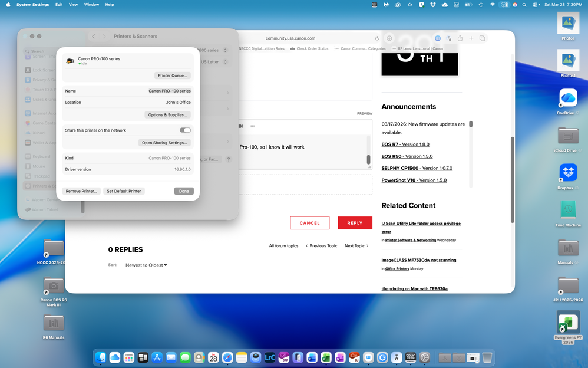Cancel the forum reply
588x368 pixels.
click(x=310, y=223)
